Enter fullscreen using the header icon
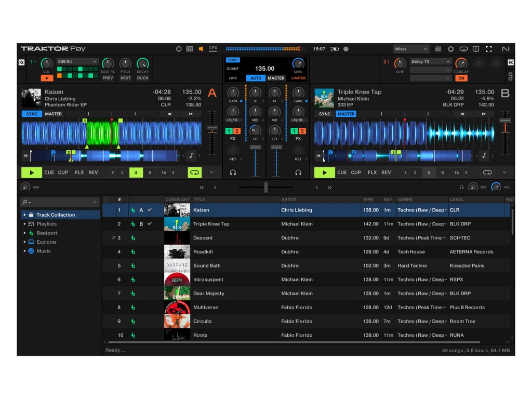The width and height of the screenshot is (532, 399). pyautogui.click(x=488, y=49)
